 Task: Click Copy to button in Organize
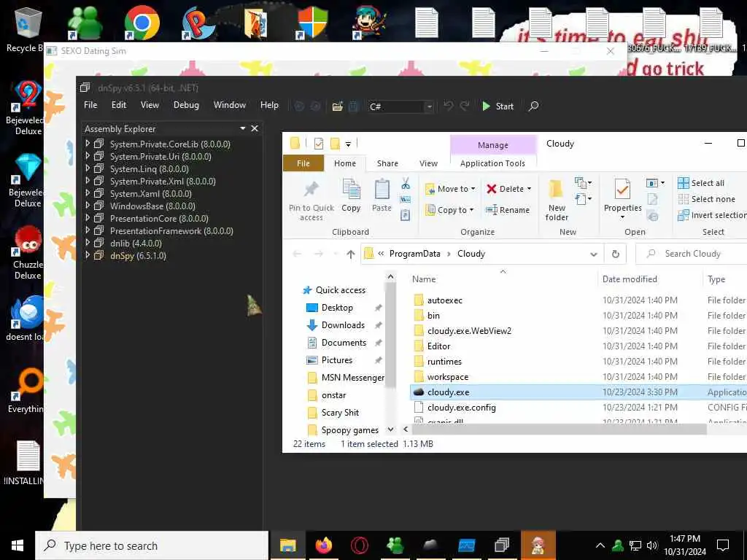449,210
